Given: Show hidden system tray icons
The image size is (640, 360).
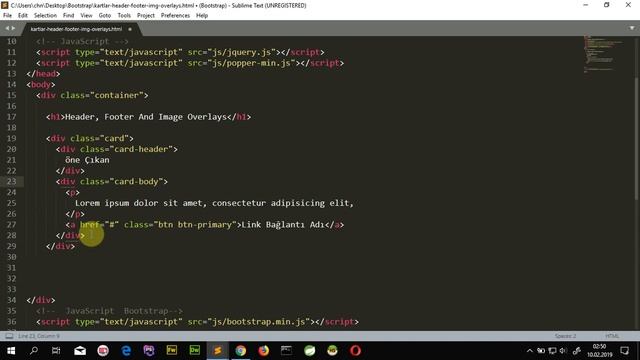Looking at the screenshot, I should [529, 351].
